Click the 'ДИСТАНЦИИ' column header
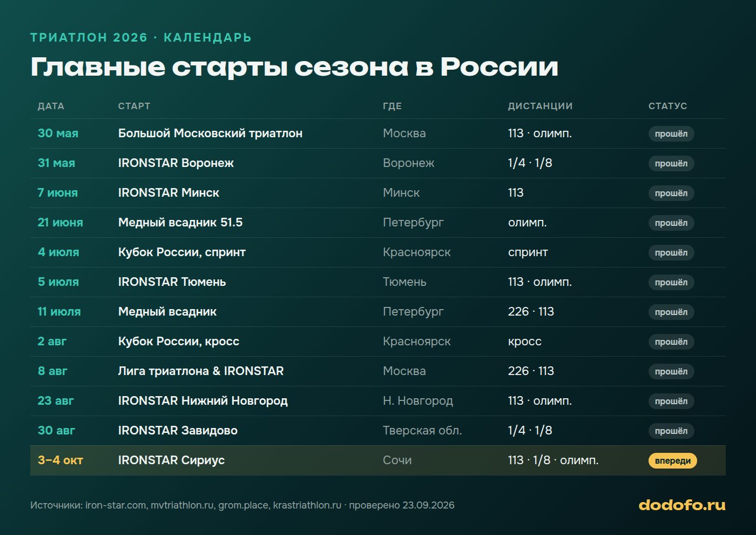756x535 pixels. (540, 106)
